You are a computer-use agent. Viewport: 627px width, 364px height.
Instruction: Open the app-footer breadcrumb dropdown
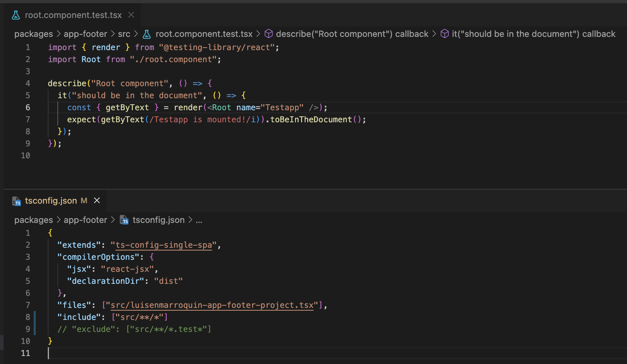pyautogui.click(x=85, y=34)
